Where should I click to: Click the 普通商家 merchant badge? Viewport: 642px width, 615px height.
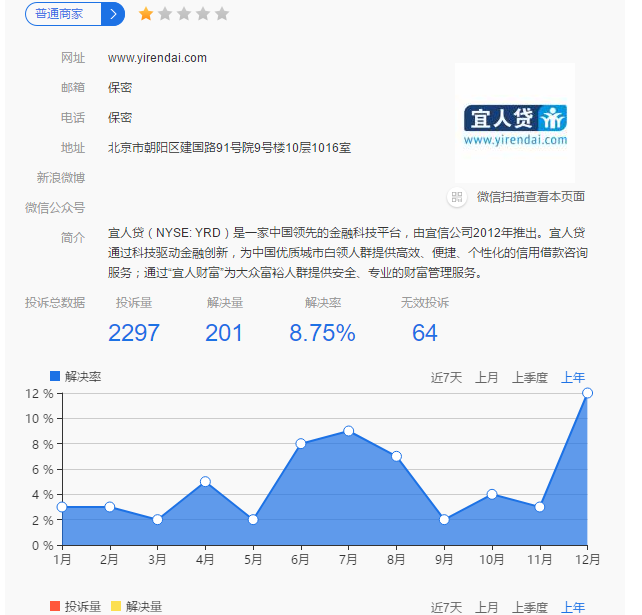click(63, 14)
